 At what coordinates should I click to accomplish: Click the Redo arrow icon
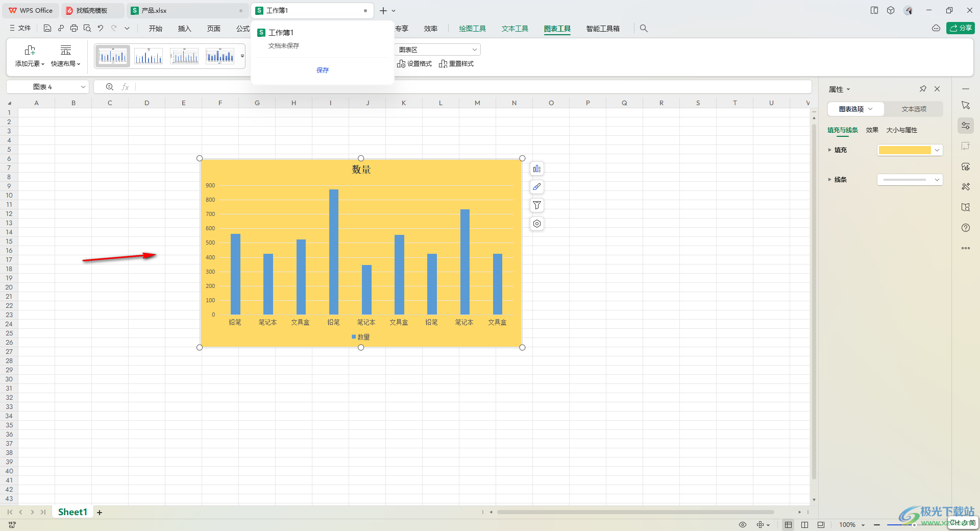coord(114,29)
